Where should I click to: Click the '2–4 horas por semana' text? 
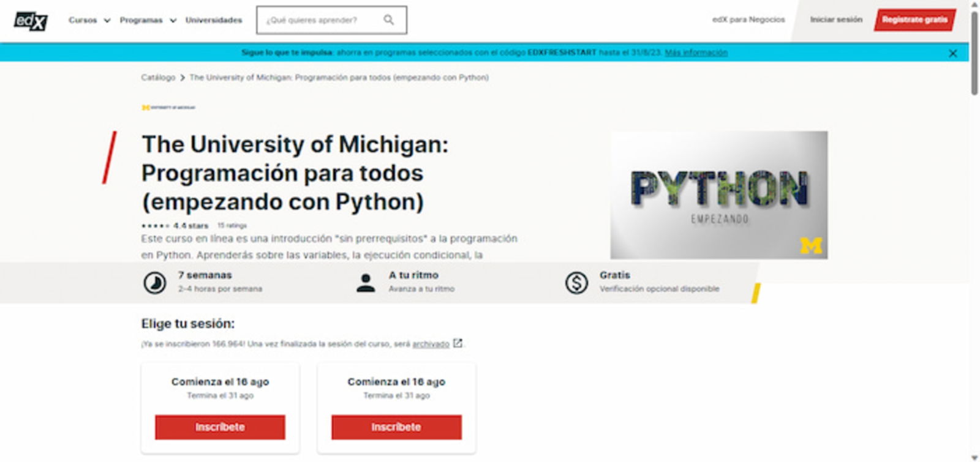(x=221, y=289)
